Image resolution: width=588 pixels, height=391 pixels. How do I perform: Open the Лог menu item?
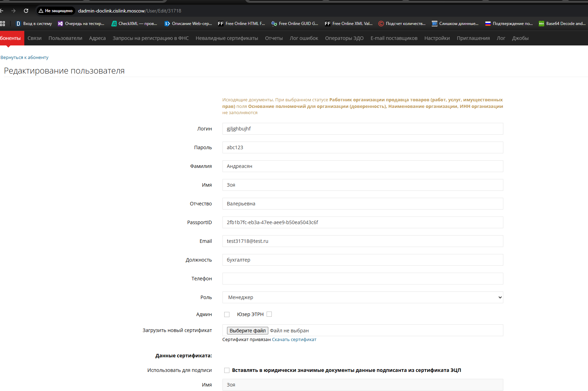[501, 38]
